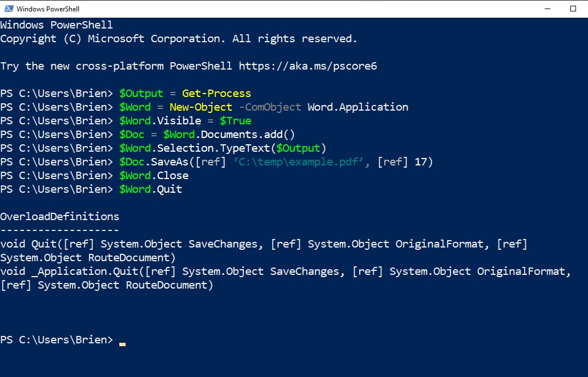Click the PowerShell icon in title bar

[9, 8]
